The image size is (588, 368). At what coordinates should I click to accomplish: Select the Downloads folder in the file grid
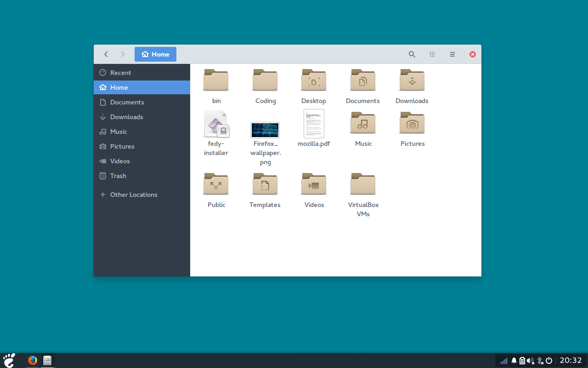coord(412,80)
